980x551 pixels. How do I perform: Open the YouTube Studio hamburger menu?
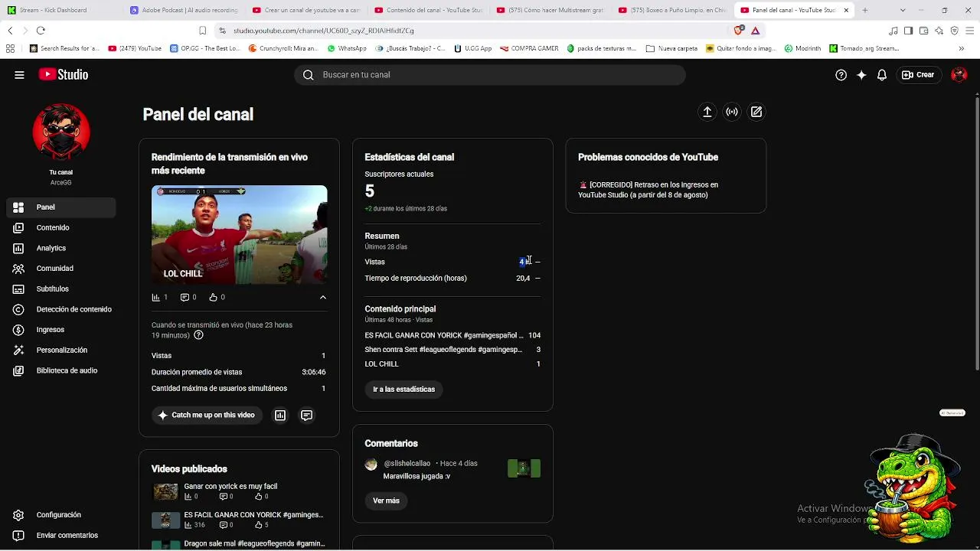(x=19, y=75)
